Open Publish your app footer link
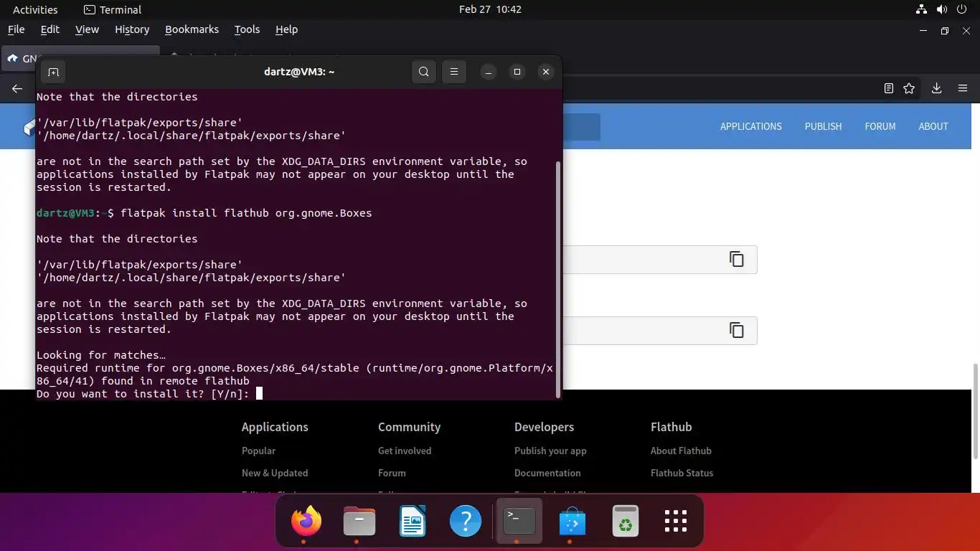The width and height of the screenshot is (980, 551). pos(550,451)
